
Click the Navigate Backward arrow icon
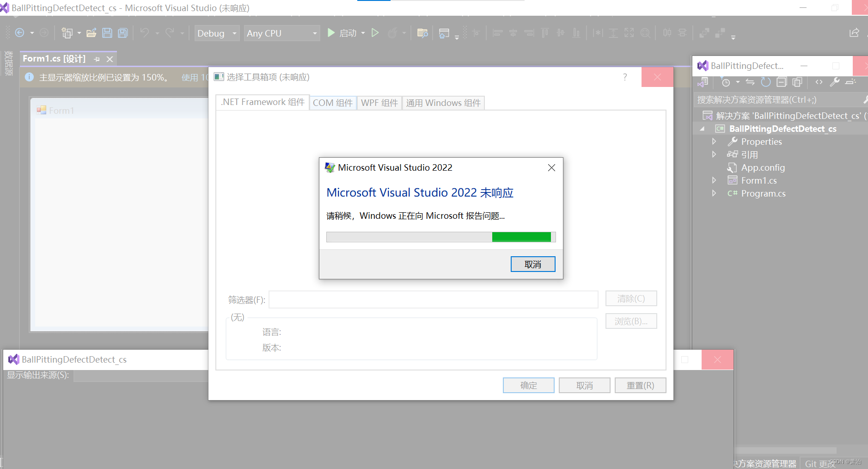(20, 33)
